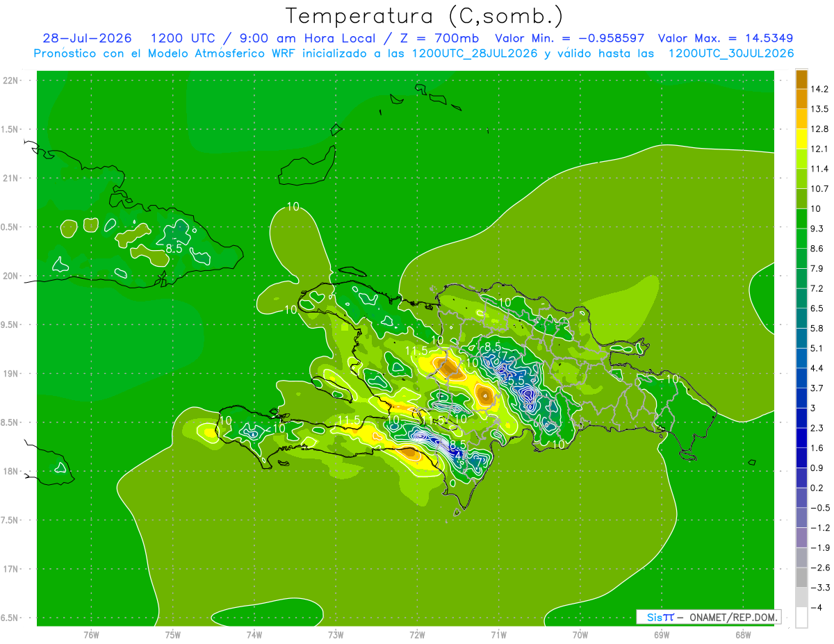Pick the dark blue swatch between 1.6 and 2.3
This screenshot has height=644, width=834.
801,437
